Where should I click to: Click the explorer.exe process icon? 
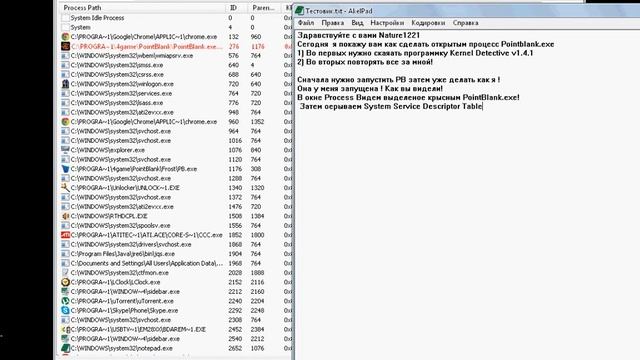tap(65, 150)
